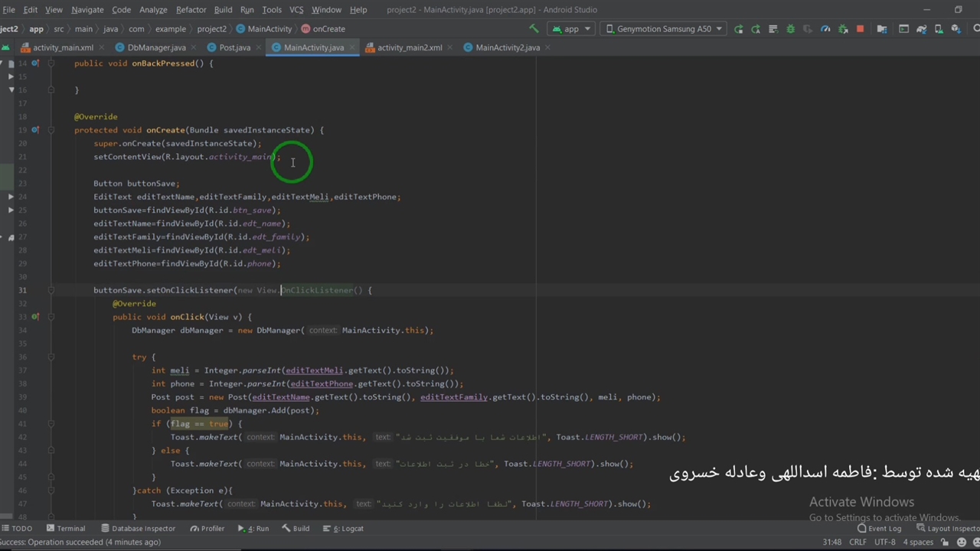Click the Event Log button
The width and height of the screenshot is (980, 551).
(879, 529)
